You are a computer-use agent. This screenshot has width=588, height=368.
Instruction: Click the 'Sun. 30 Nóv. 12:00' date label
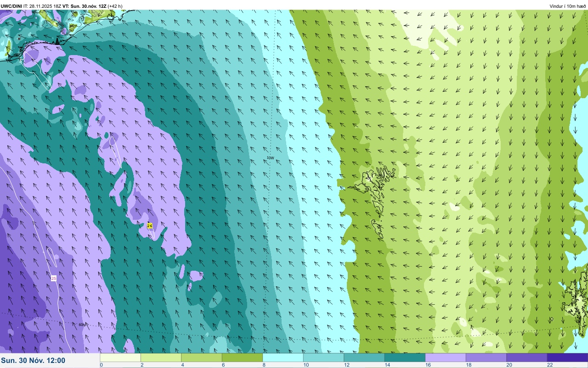[x=33, y=361]
